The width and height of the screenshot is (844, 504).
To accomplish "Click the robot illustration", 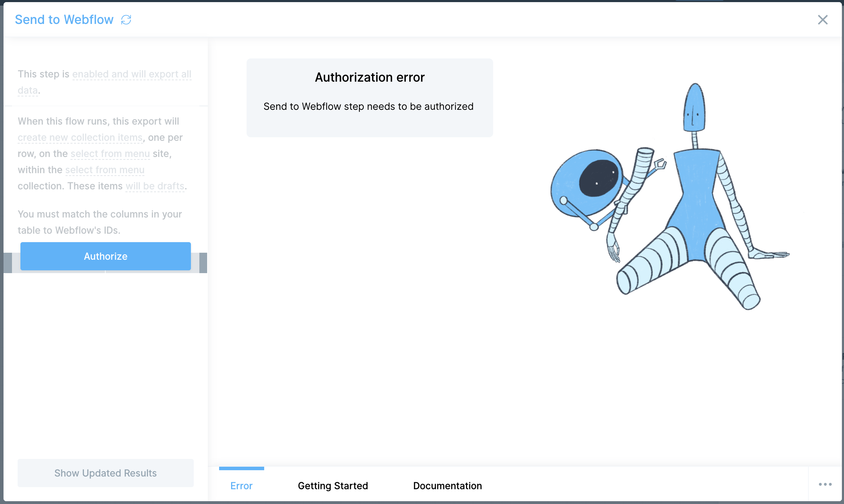I will pos(669,197).
